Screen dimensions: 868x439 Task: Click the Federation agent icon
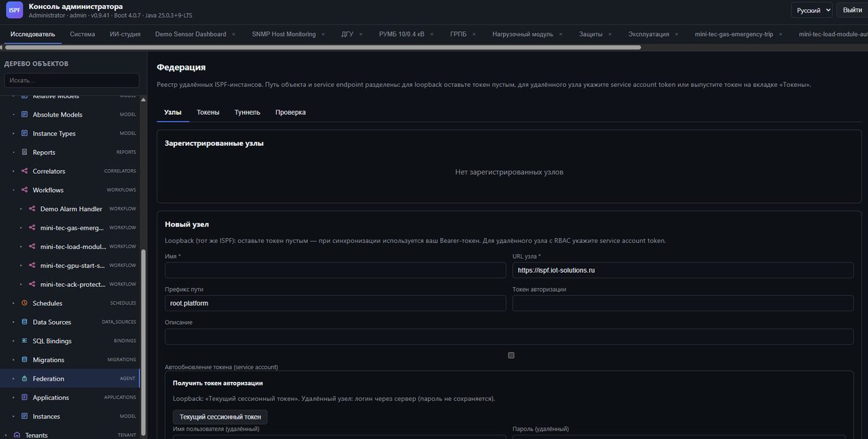click(25, 379)
